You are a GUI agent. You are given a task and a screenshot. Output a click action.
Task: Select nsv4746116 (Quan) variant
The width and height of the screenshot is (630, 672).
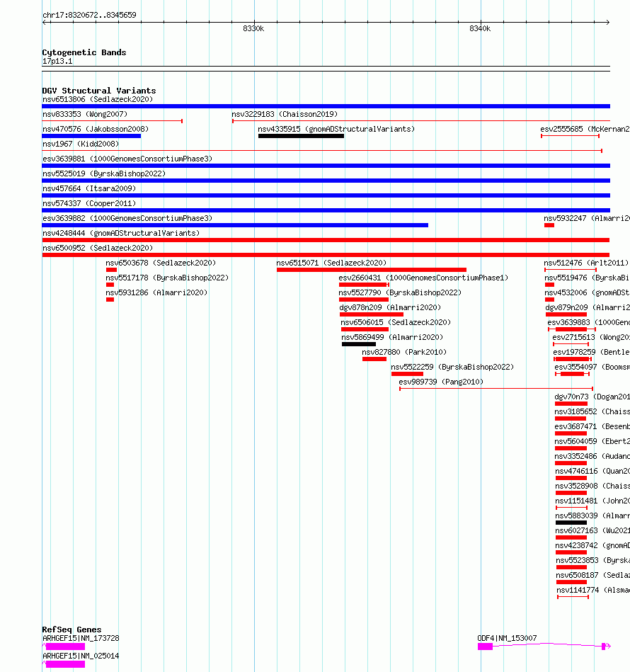[x=592, y=471]
